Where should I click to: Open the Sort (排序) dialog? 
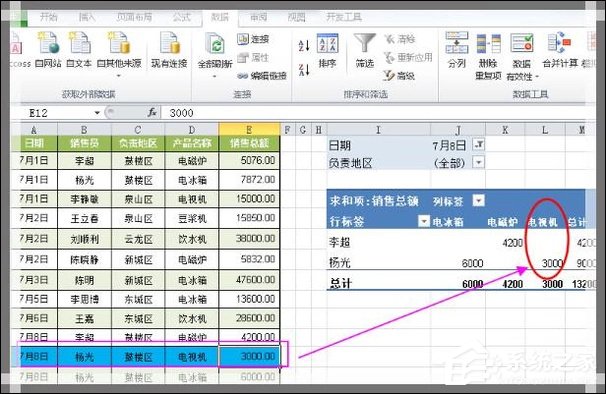tap(327, 51)
